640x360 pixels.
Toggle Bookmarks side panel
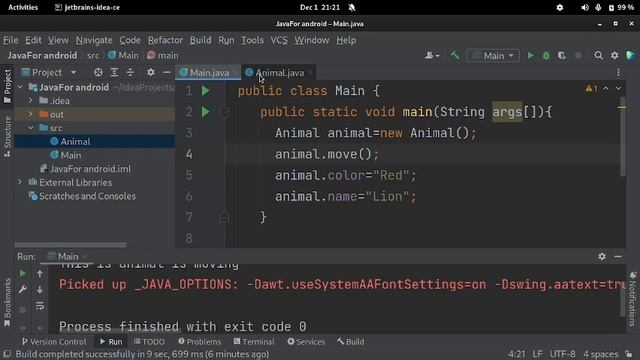click(x=7, y=302)
